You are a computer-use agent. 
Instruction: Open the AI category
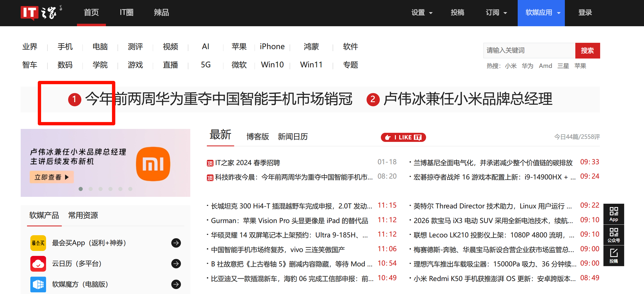(x=205, y=47)
